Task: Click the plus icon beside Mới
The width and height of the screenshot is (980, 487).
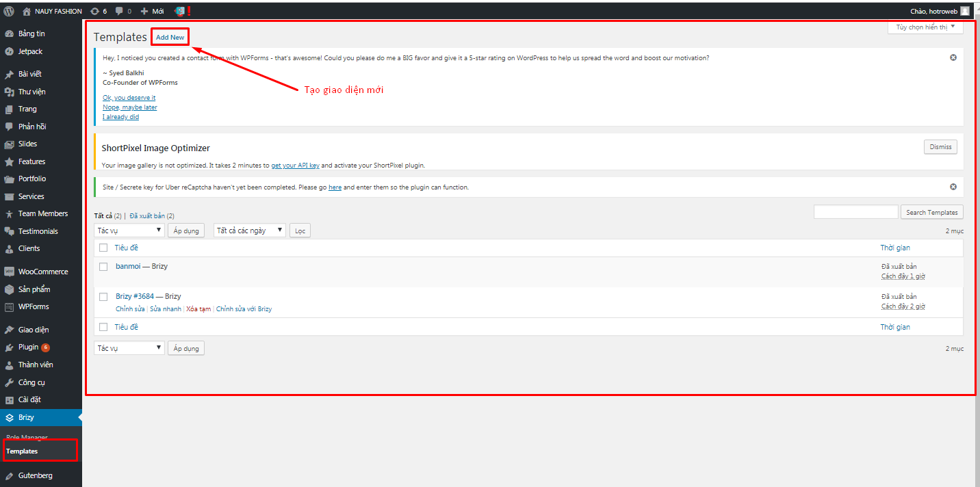Action: click(x=144, y=11)
